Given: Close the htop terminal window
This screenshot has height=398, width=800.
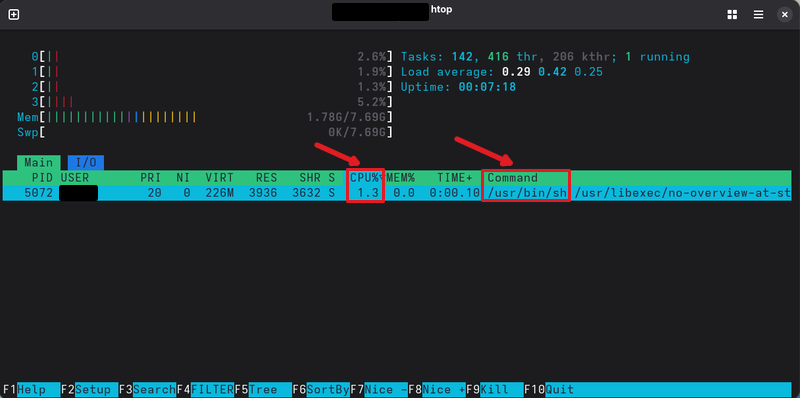Looking at the screenshot, I should coord(785,15).
